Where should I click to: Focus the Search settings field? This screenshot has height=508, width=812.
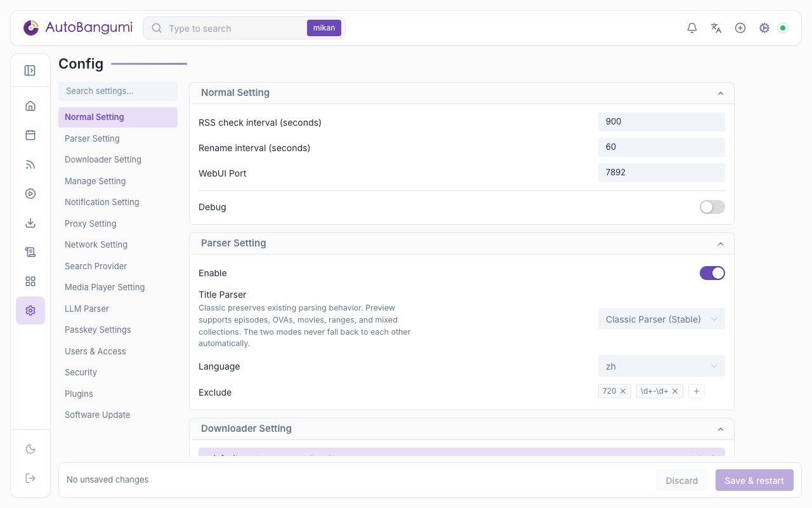pos(118,91)
